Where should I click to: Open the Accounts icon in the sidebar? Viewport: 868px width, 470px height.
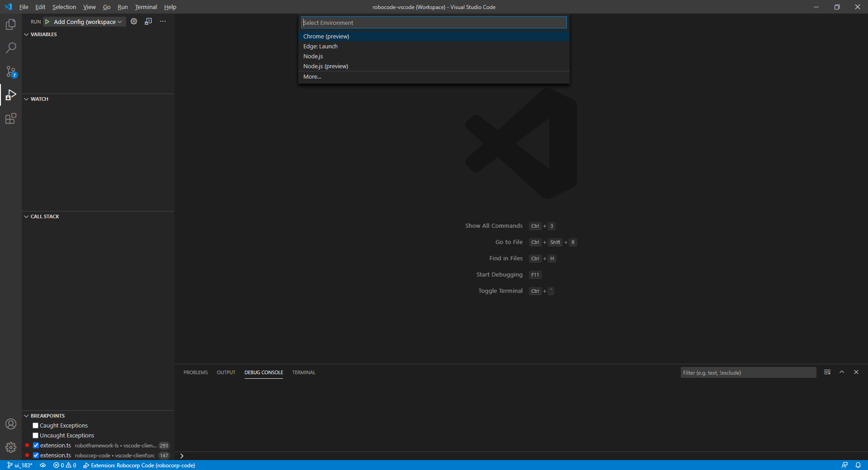coord(10,424)
